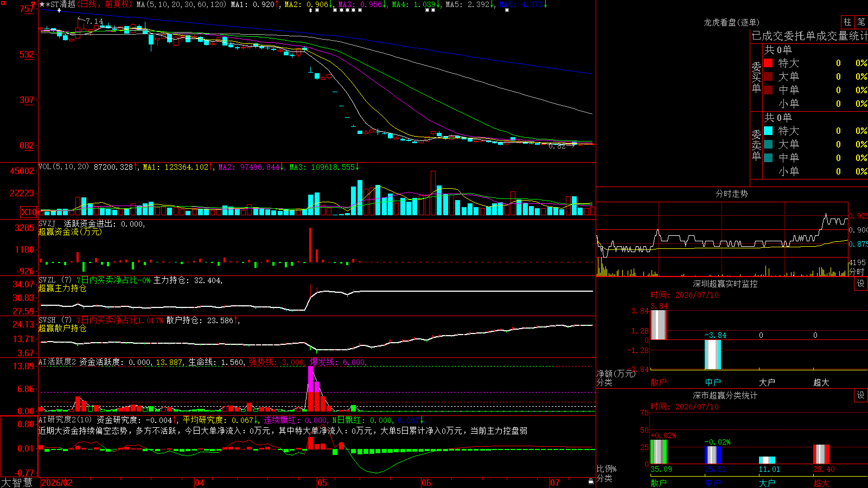Select 中户 category in 深市超赢分类统计 chart
Screen dimensions: 868x488
(x=713, y=483)
